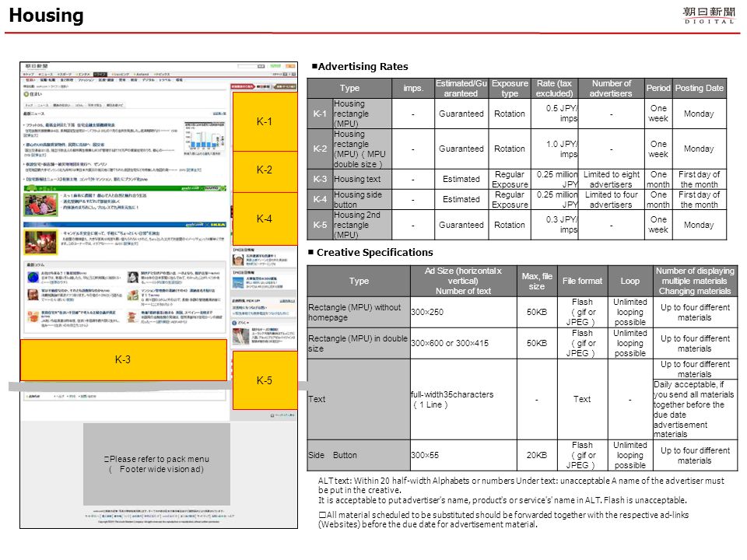
Task: Click 'Rectangle (MPU) in double size' cell
Action: click(x=358, y=343)
